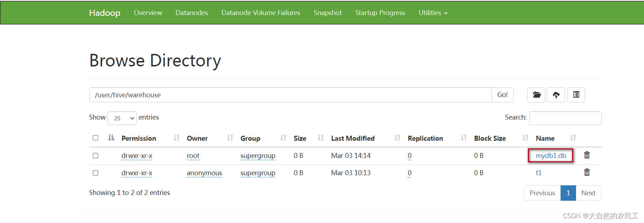Click replication value 0 for t1

[x=410, y=173]
